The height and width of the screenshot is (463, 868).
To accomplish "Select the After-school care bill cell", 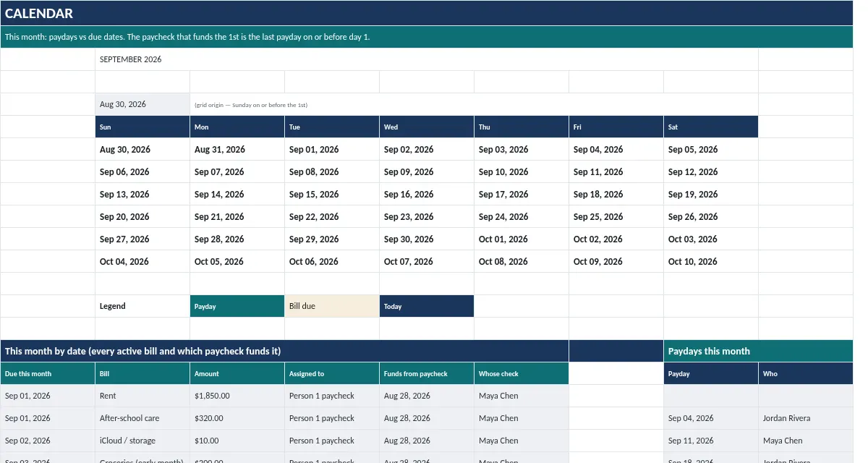I will 142,418.
